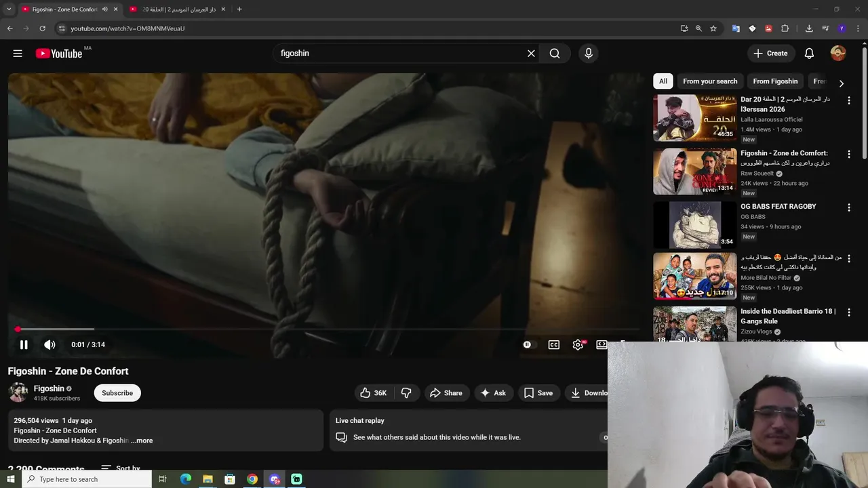Open options for Barrio 18 video

[x=848, y=312]
